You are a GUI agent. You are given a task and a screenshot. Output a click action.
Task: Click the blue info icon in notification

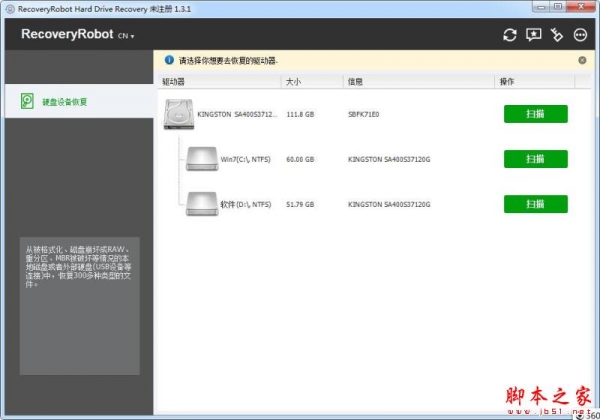coord(169,60)
